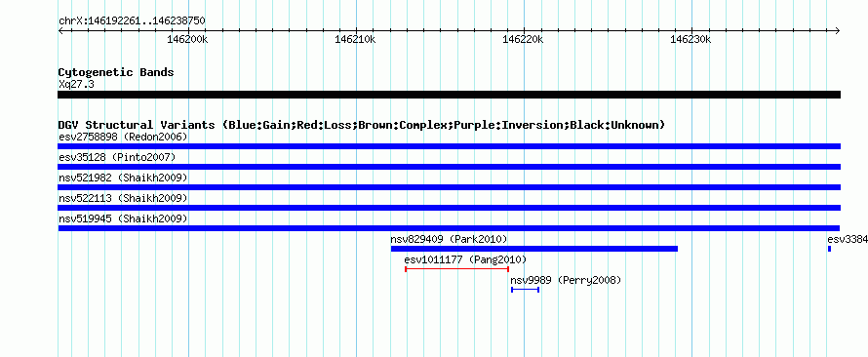Click the nsv829409 (Park2010) label
The height and width of the screenshot is (357, 868).
pyautogui.click(x=449, y=239)
